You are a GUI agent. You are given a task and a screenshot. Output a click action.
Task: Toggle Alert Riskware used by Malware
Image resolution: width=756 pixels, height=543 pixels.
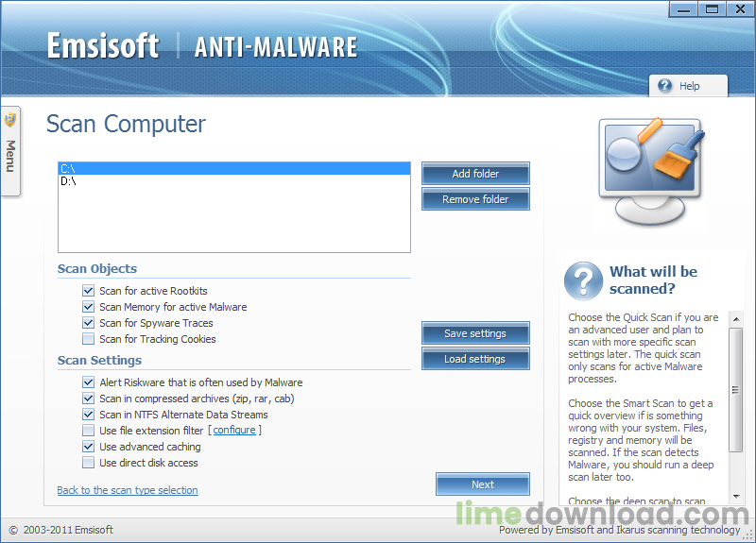click(x=88, y=382)
